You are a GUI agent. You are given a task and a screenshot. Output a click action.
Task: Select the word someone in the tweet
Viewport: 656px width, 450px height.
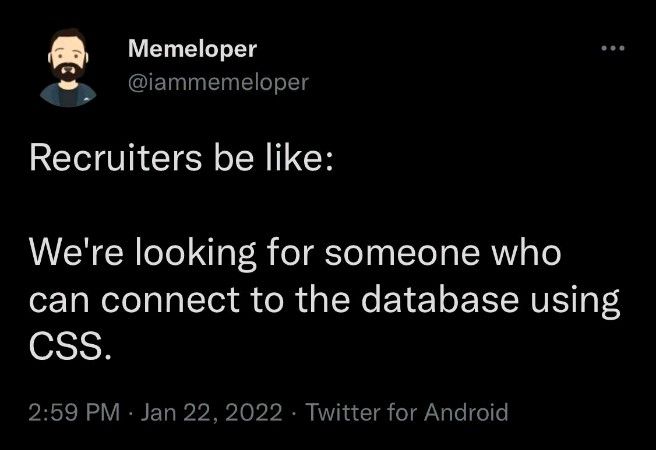pos(402,253)
